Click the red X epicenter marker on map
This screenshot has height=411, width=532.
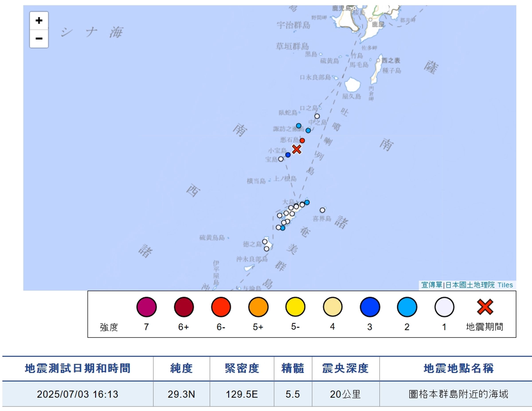pyautogui.click(x=296, y=149)
